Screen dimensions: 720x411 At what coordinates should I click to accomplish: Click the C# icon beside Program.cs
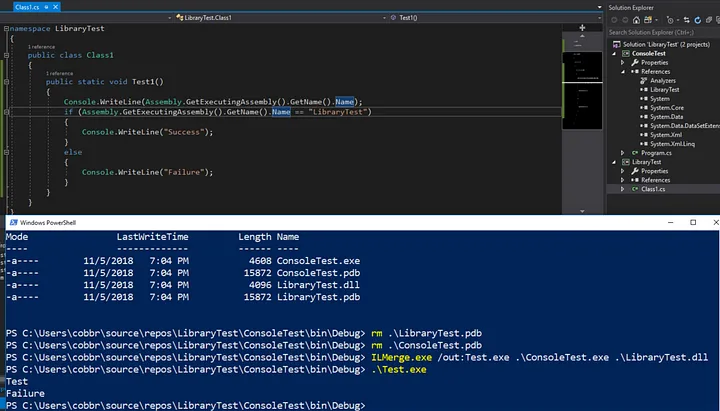(x=635, y=153)
